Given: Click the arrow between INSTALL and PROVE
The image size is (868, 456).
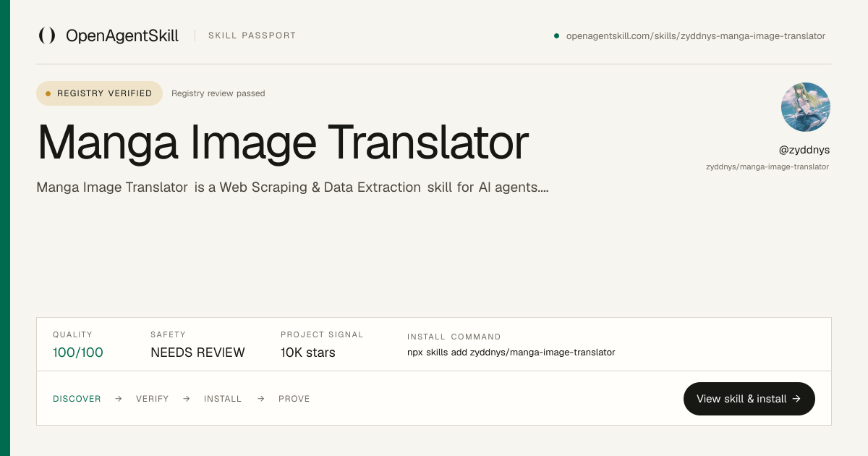Looking at the screenshot, I should click(261, 399).
